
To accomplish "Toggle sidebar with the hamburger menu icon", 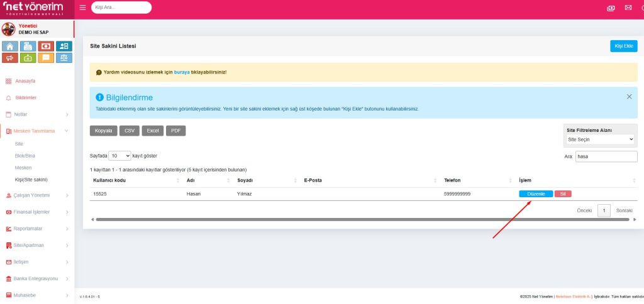I will (x=83, y=8).
